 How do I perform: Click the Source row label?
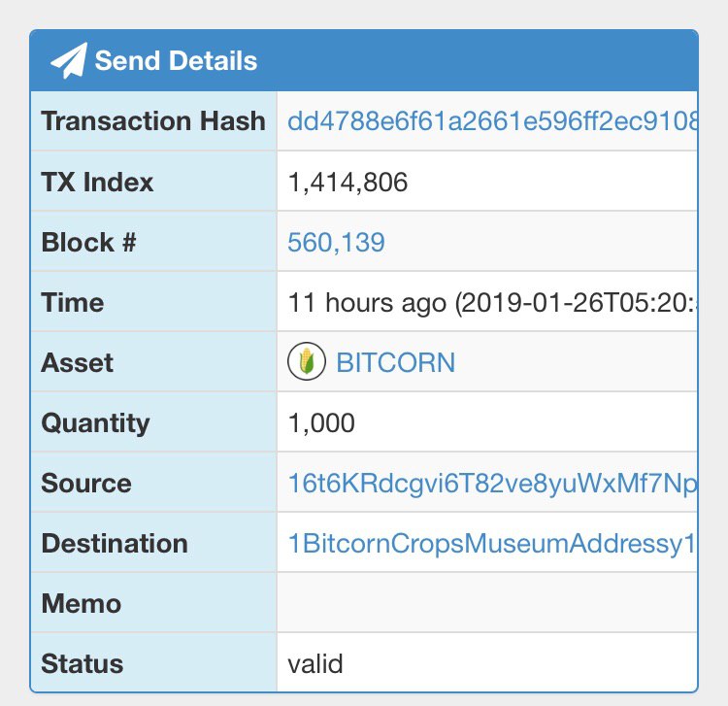86,483
